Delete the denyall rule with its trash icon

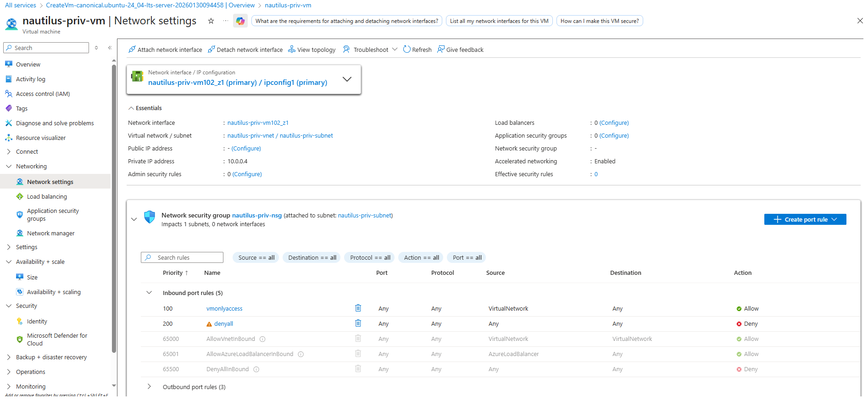click(358, 323)
